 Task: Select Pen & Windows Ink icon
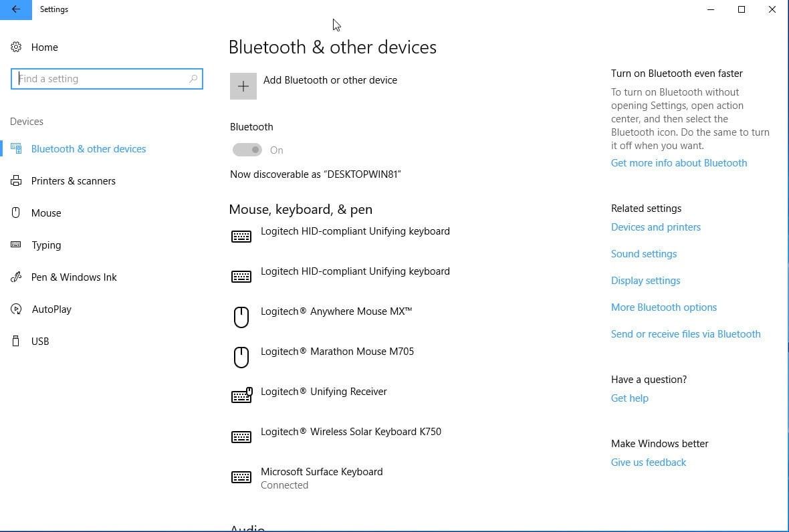pyautogui.click(x=16, y=277)
